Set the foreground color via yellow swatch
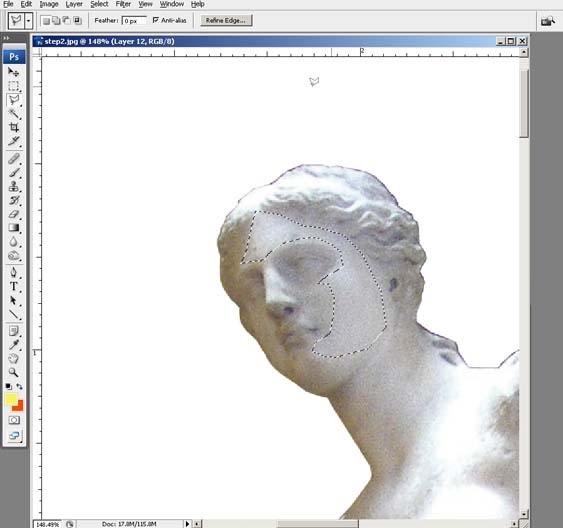563x528 pixels. pos(11,399)
